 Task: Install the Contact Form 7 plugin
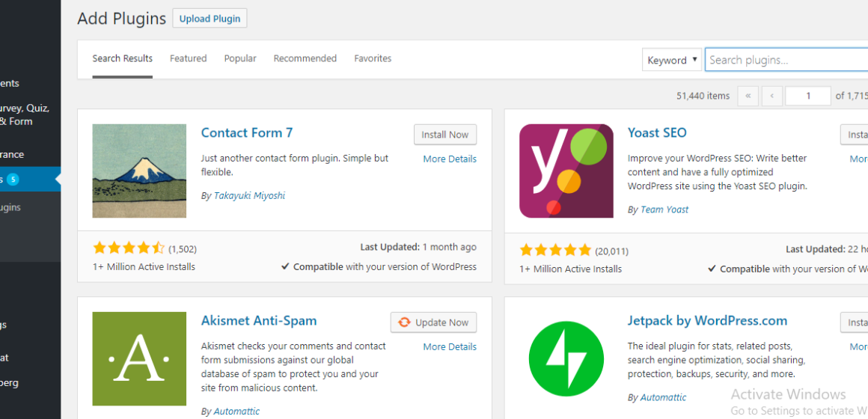[445, 135]
